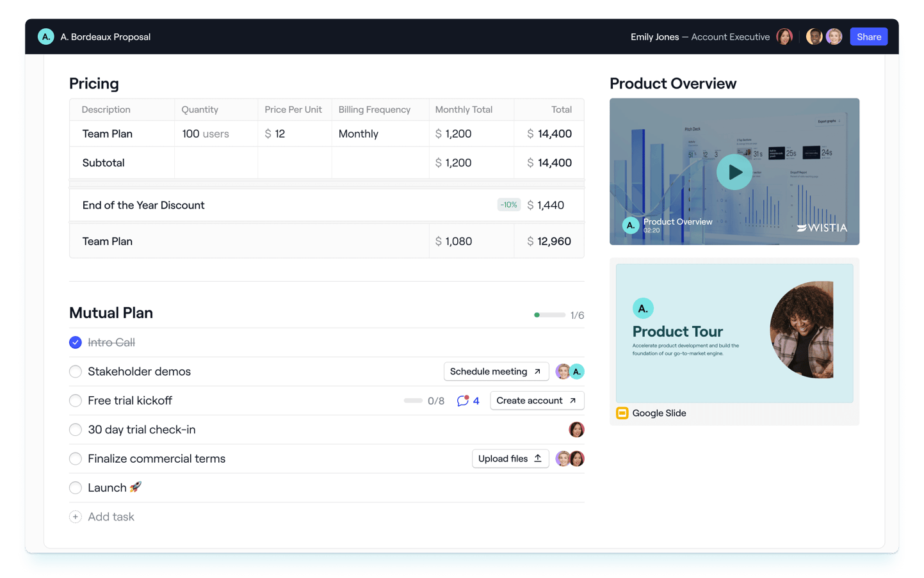
Task: Uncheck the completed Intro Call task
Action: pos(75,342)
